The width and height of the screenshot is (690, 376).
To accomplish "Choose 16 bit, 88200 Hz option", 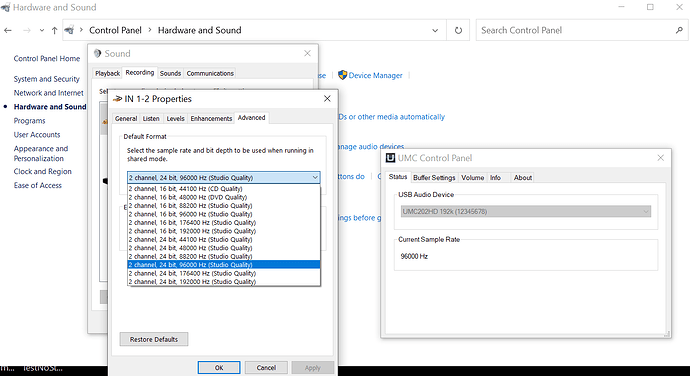I will pos(224,206).
